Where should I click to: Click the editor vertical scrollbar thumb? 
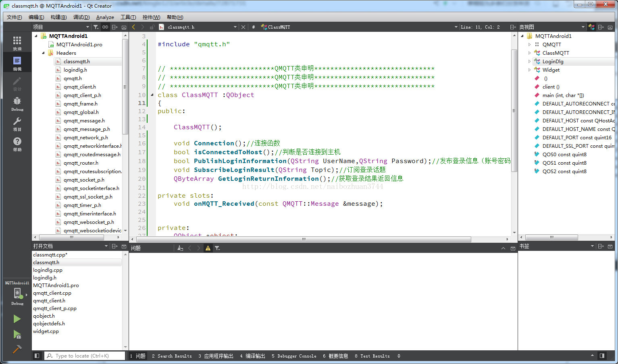coord(514,111)
